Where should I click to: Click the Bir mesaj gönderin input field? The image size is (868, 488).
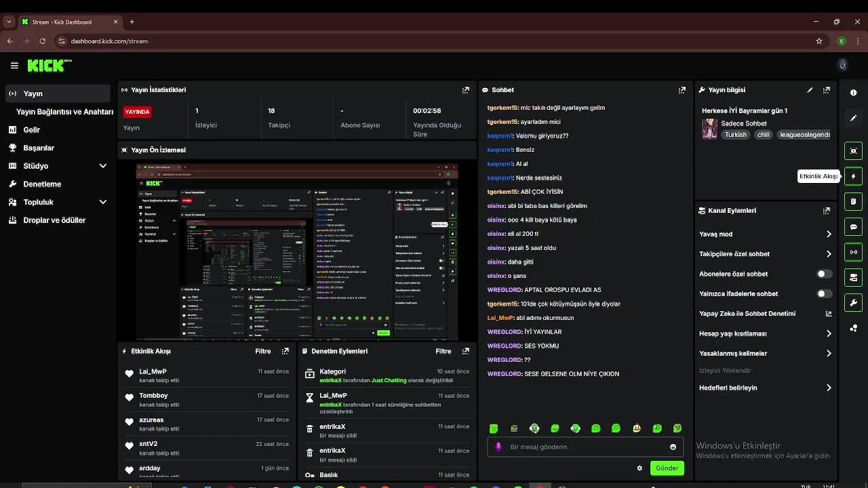585,447
